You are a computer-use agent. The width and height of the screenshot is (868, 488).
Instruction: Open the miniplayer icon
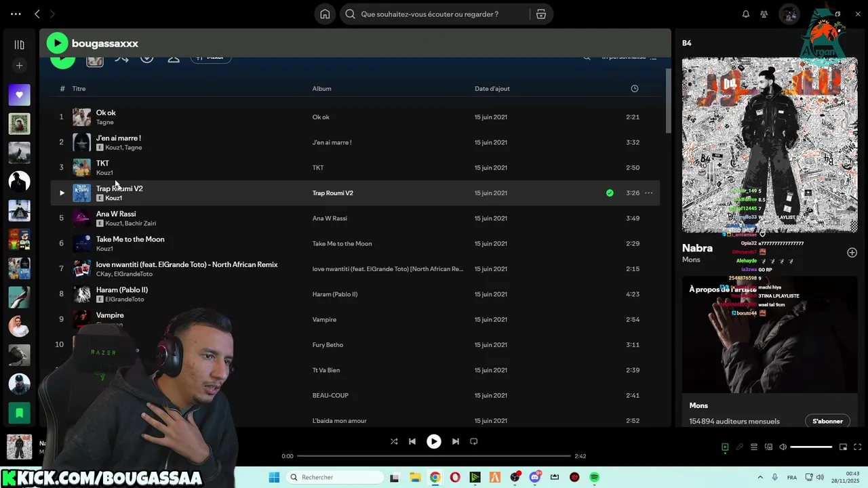click(x=843, y=447)
